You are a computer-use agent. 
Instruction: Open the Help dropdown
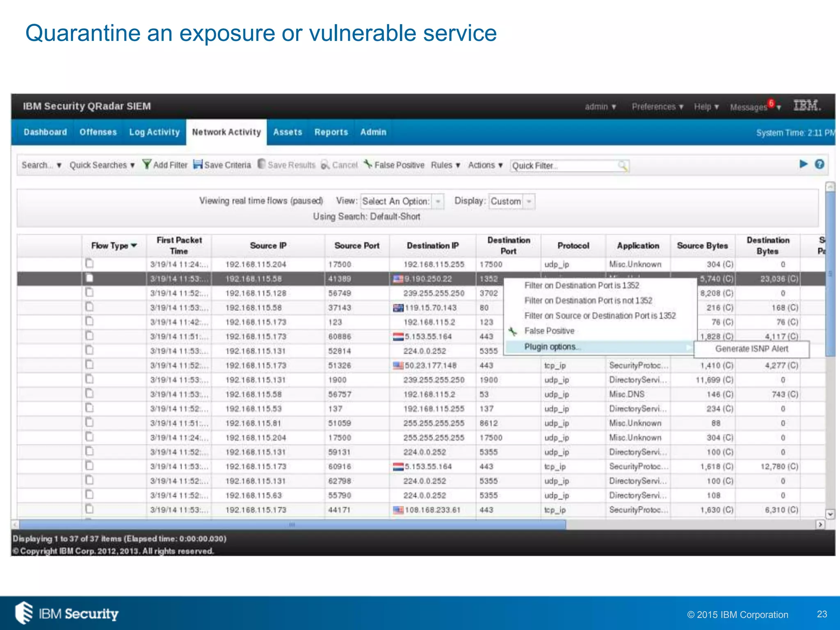tap(706, 107)
